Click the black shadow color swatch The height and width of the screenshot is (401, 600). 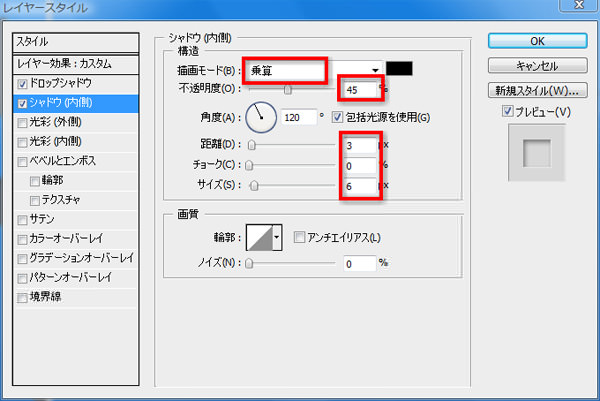pos(399,68)
